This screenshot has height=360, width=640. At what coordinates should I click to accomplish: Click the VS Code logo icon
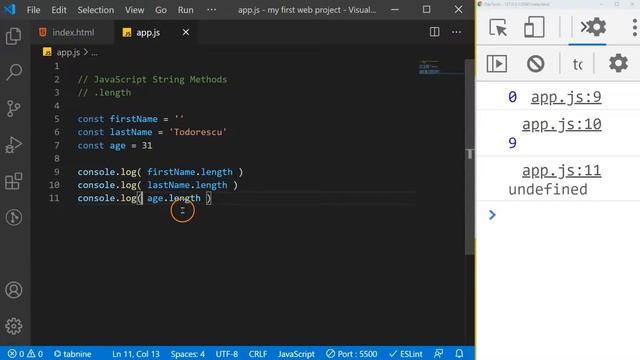pyautogui.click(x=9, y=9)
